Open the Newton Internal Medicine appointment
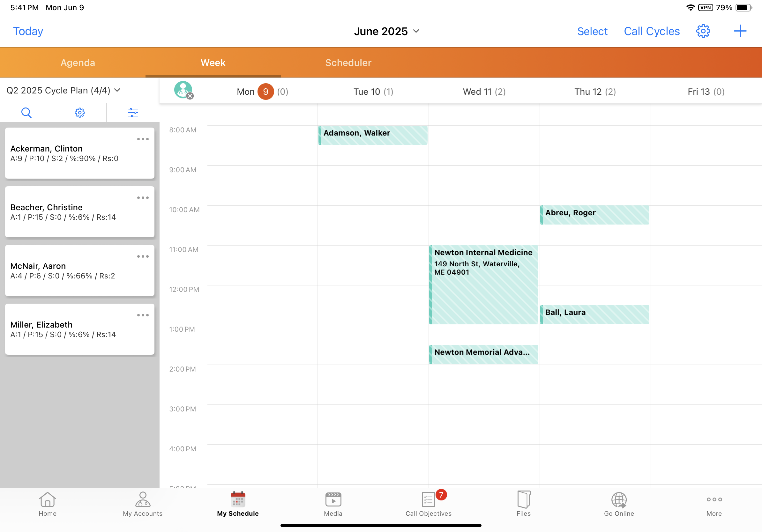Screen dimensions: 762x532 483,284
